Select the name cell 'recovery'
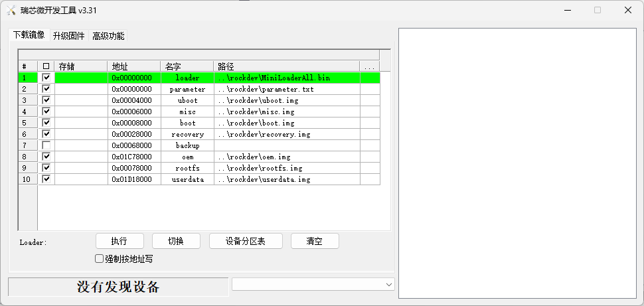Viewport: 644px width, 306px height. pyautogui.click(x=187, y=134)
